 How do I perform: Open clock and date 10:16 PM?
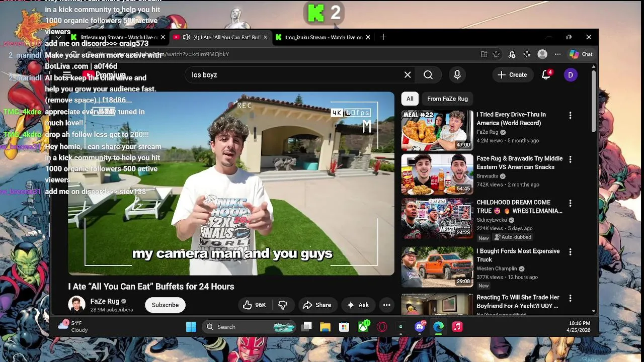pos(580,327)
